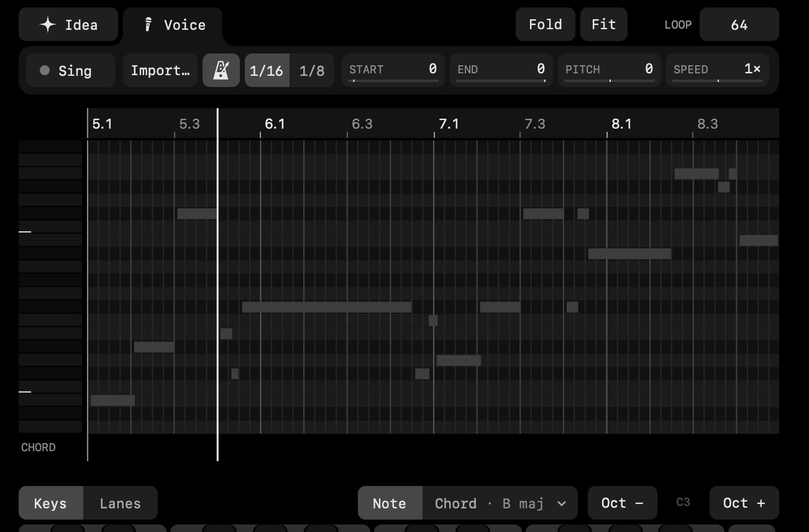
Task: Click the microphone icon on Voice tab
Action: (148, 24)
